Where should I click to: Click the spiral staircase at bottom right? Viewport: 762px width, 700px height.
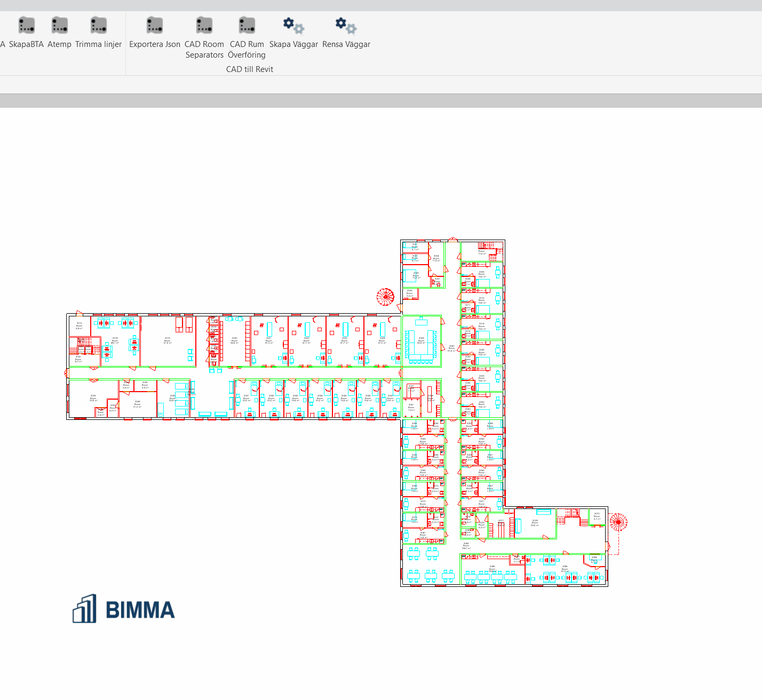619,521
